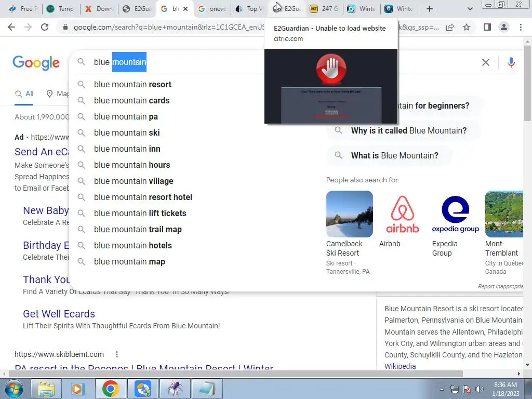Screen dimensions: 532x399
Task: Clear the search box with the X
Action: click(486, 62)
